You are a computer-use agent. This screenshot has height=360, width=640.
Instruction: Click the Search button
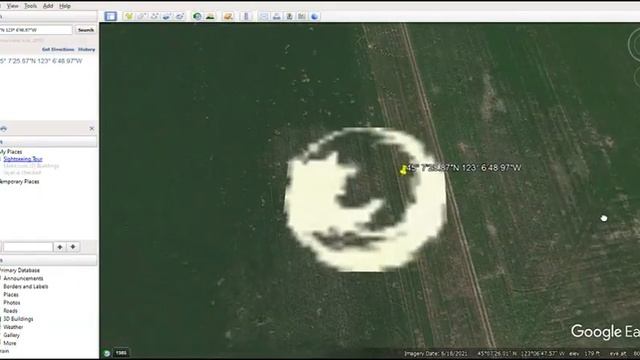point(86,30)
